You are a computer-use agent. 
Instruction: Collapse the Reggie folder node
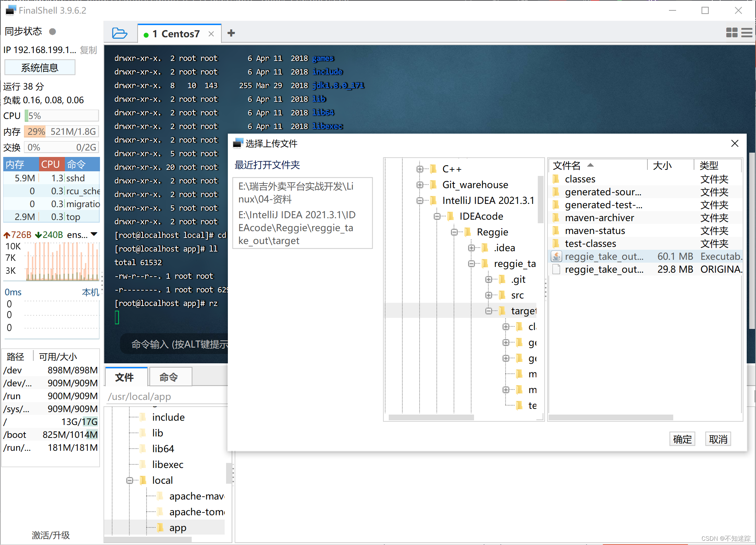coord(454,232)
